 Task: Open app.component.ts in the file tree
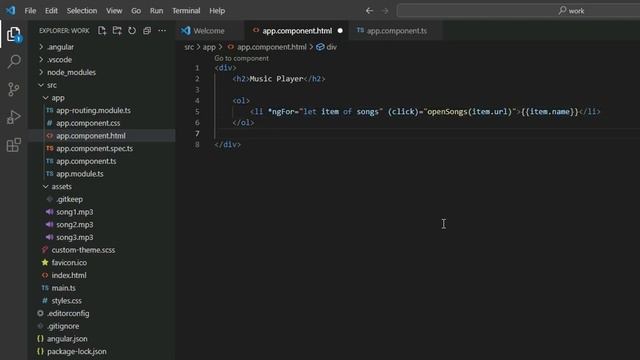pos(86,161)
